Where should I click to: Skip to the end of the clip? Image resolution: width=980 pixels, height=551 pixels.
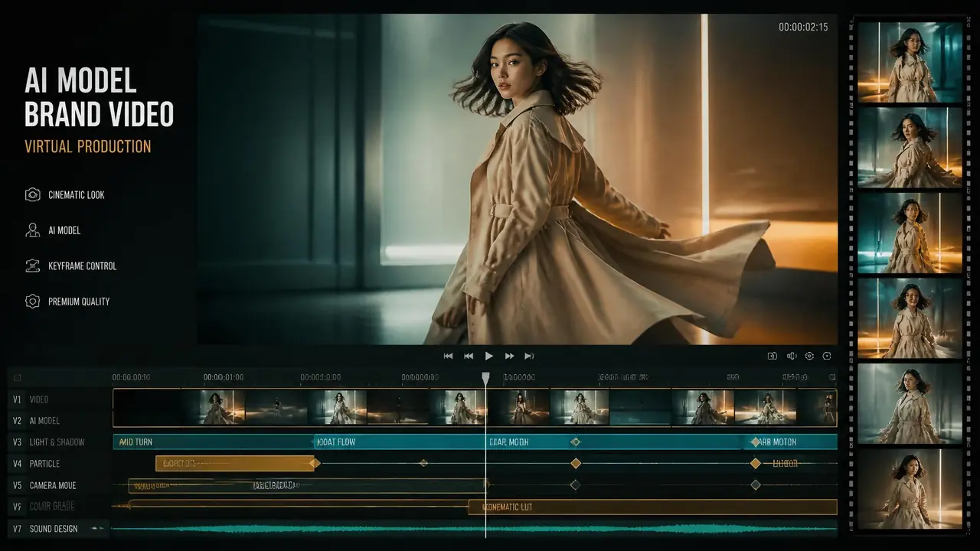pyautogui.click(x=529, y=356)
